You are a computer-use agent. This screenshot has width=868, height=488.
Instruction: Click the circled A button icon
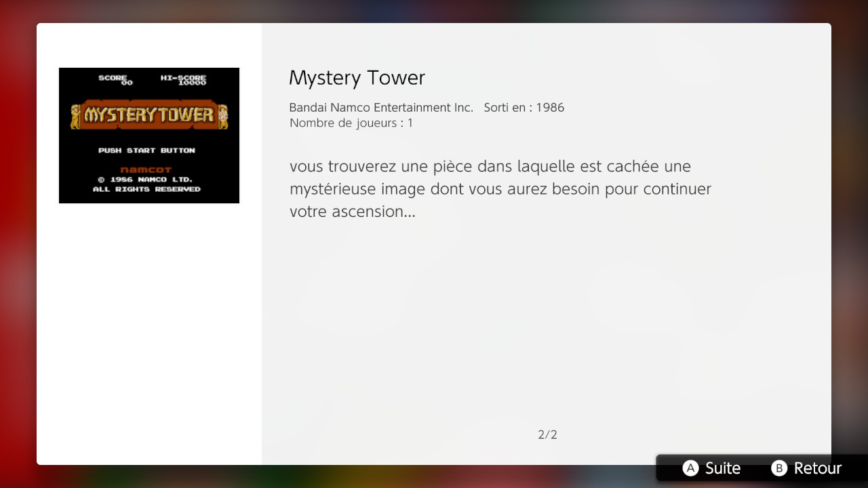(x=690, y=468)
